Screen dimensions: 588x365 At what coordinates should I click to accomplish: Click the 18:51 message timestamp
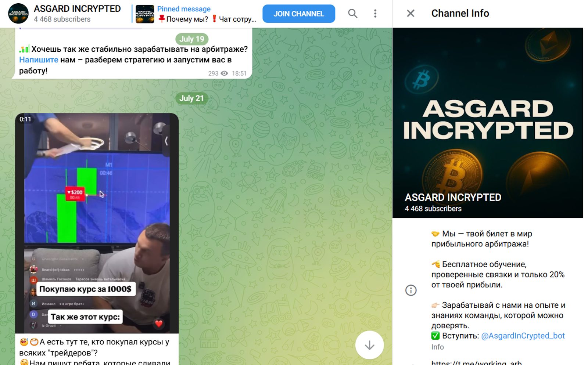(239, 73)
